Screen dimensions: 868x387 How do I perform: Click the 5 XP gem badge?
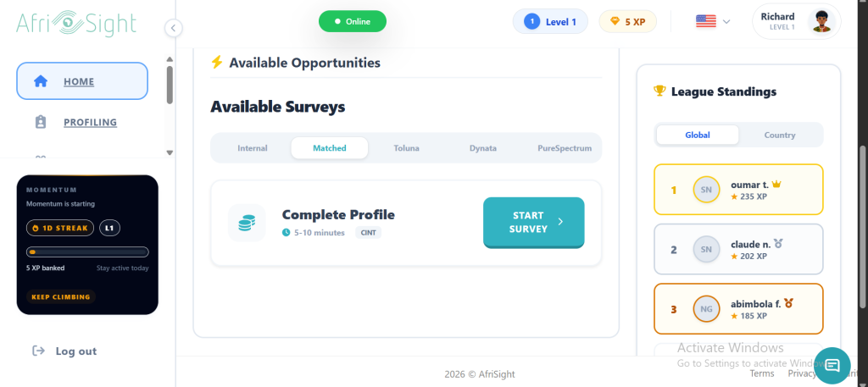tap(628, 22)
